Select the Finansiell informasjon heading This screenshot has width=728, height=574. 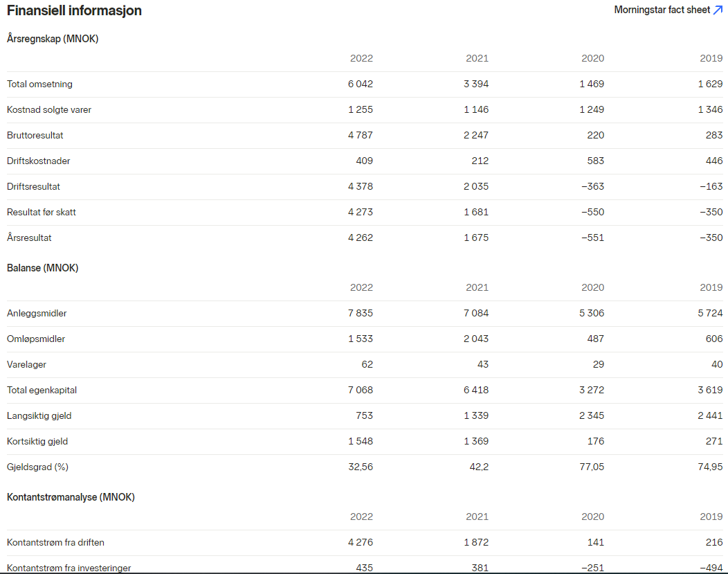click(x=74, y=10)
